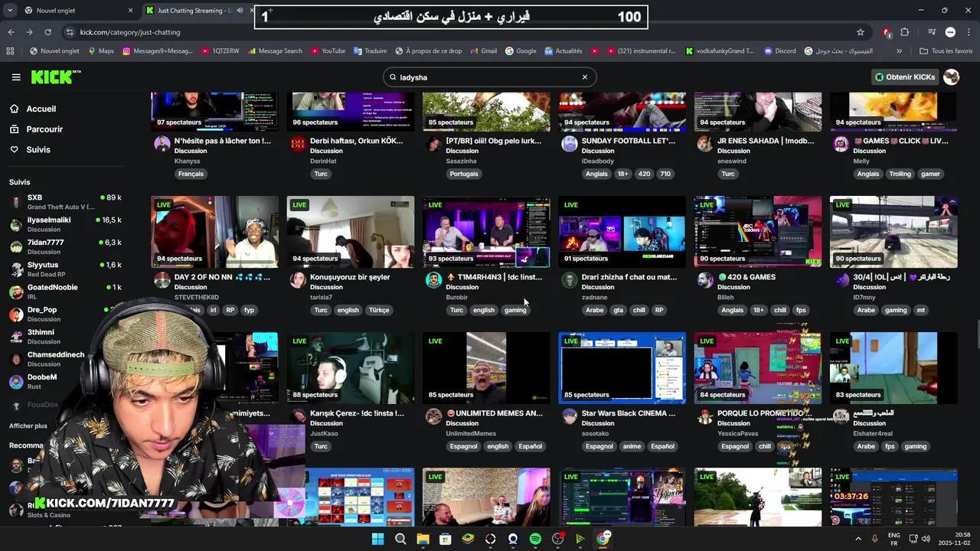Viewport: 980px width, 551px height.
Task: Open the Gmail bookmark
Action: click(483, 51)
